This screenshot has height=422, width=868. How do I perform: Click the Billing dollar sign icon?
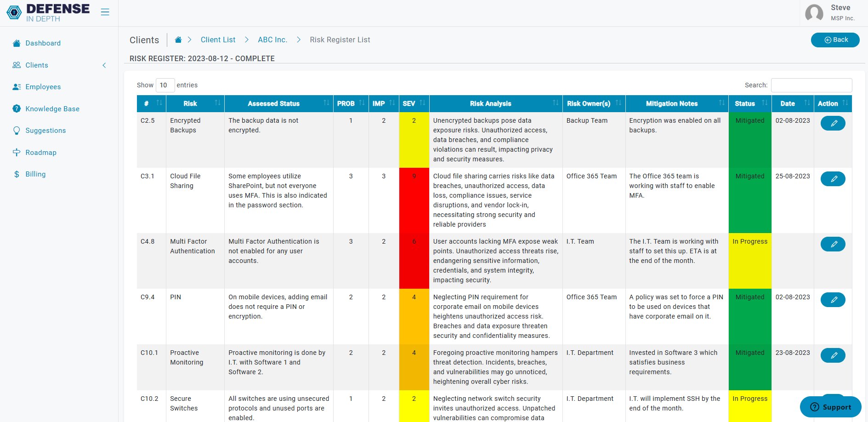point(17,174)
